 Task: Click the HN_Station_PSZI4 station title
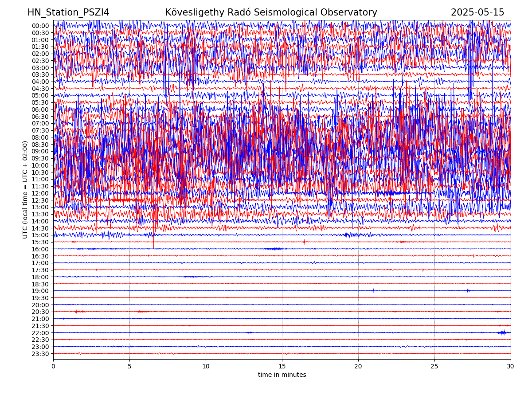(x=68, y=12)
